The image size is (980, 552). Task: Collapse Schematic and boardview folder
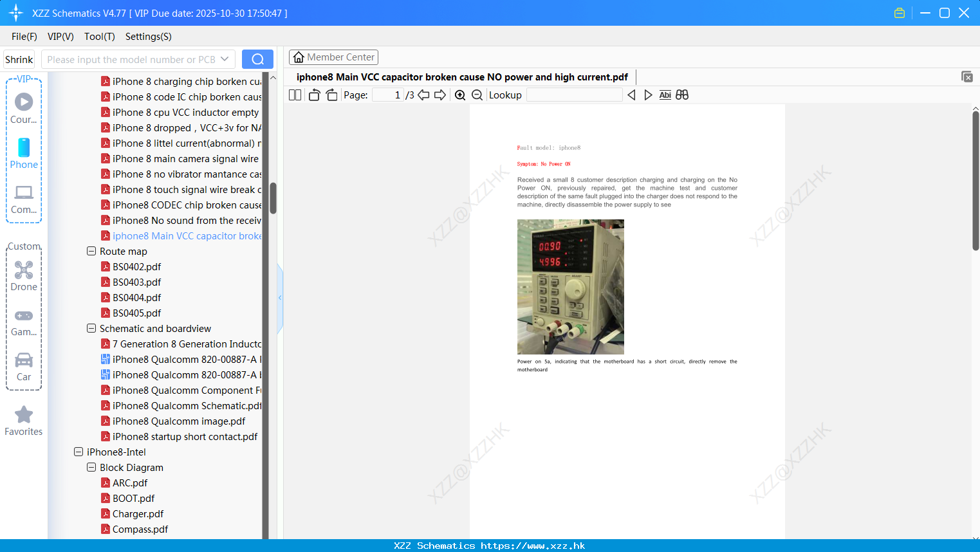coord(91,328)
